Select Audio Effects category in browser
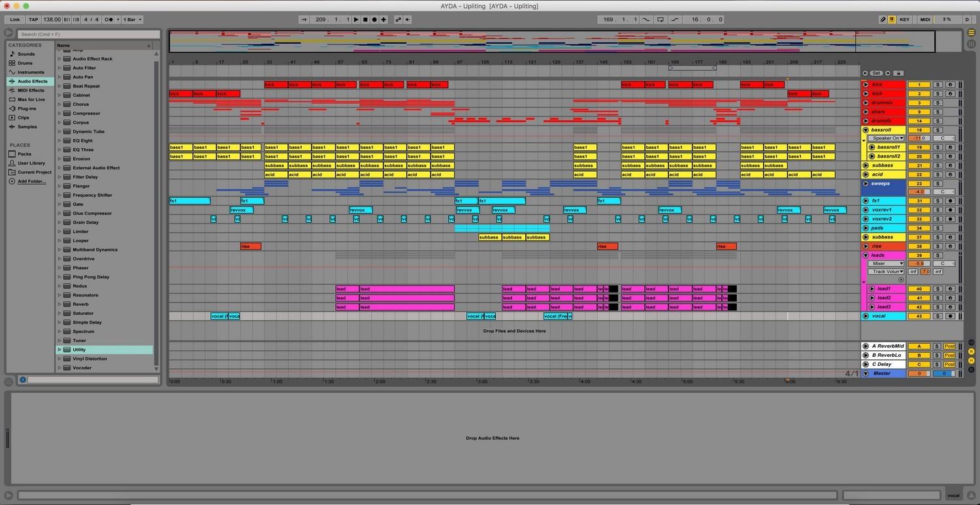The image size is (980, 505). pos(32,82)
